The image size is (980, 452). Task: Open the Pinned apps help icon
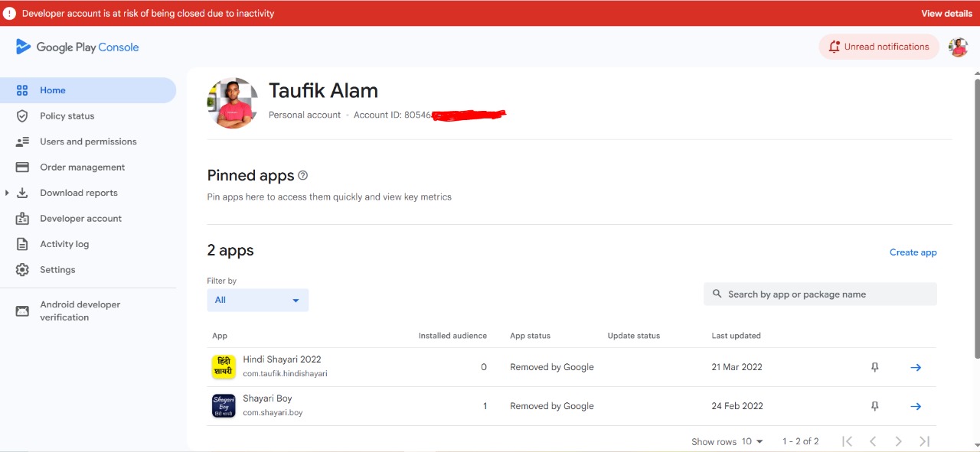coord(303,176)
